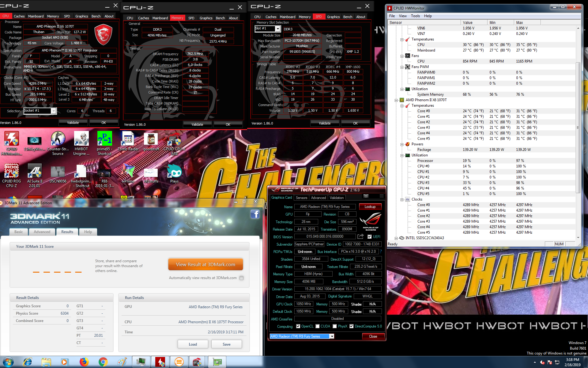Click Close button at GPU-Z bottom

(x=373, y=336)
